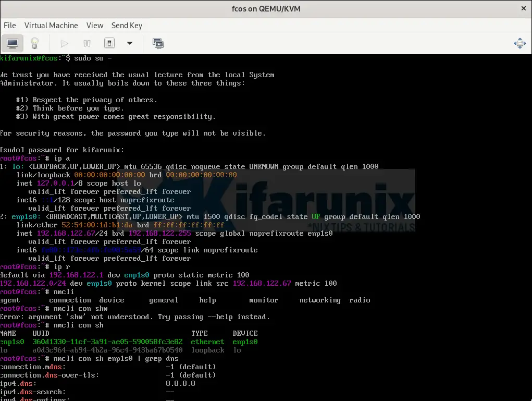
Task: Click the 'ethernet' connection type text
Action: [x=208, y=342]
